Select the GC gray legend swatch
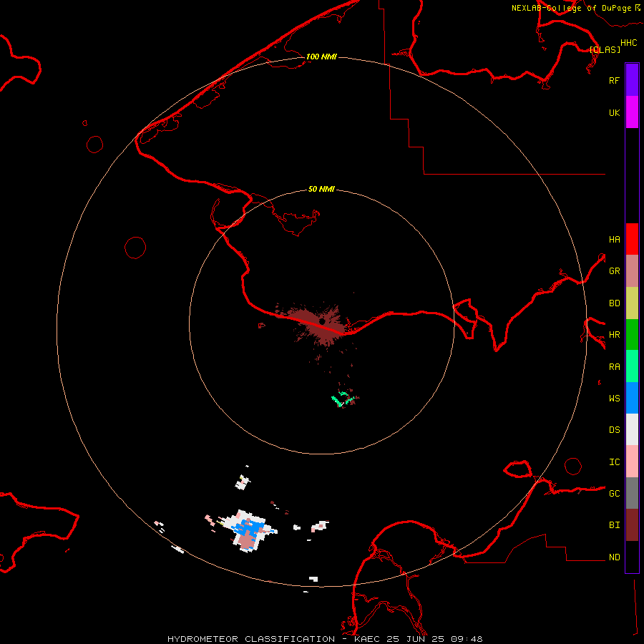Screen dimensions: 644x644 [632, 493]
